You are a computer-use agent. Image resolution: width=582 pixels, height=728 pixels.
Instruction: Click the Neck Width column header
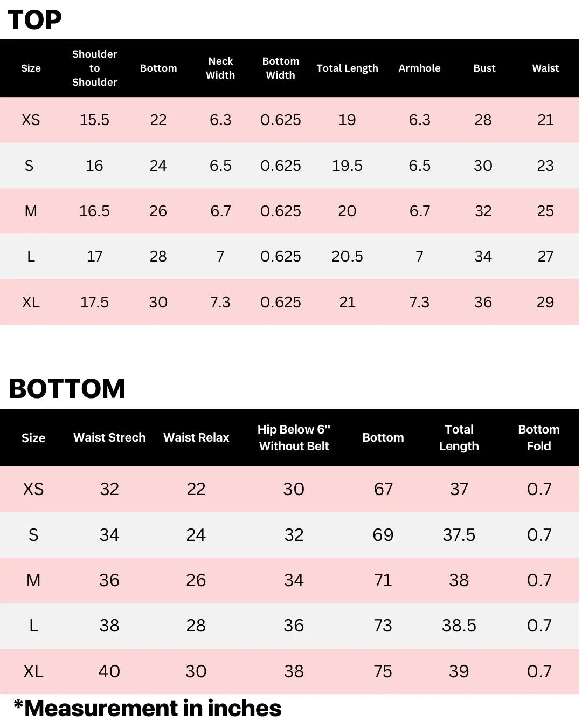[x=220, y=68]
